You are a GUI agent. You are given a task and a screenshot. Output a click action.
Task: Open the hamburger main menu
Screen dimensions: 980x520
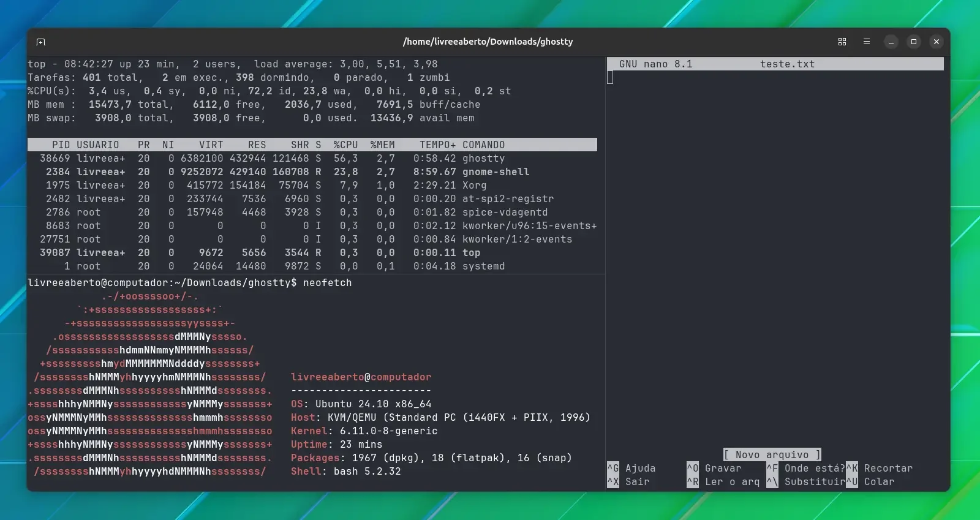(867, 42)
